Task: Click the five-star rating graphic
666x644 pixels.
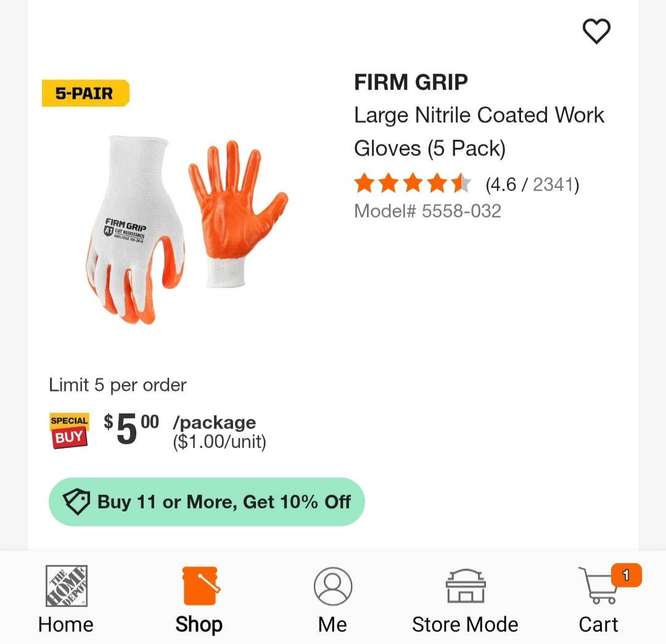Action: pos(413,184)
